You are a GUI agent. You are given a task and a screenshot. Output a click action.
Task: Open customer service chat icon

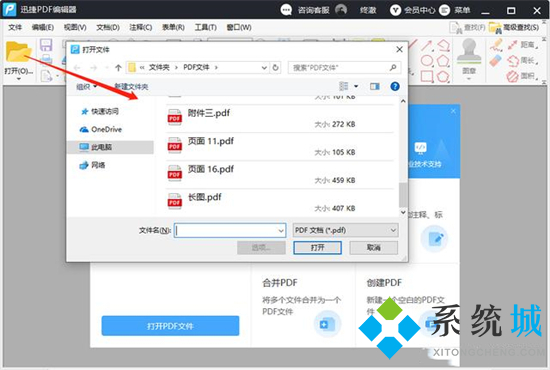pyautogui.click(x=286, y=10)
